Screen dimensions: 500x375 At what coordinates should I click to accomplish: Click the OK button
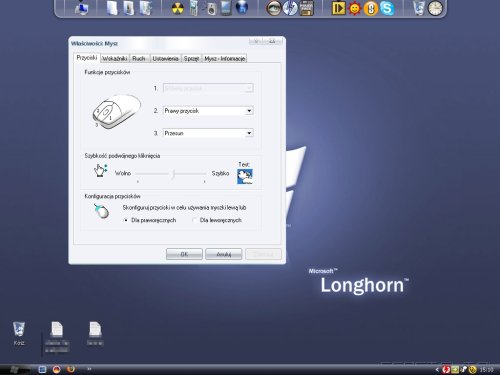point(184,254)
